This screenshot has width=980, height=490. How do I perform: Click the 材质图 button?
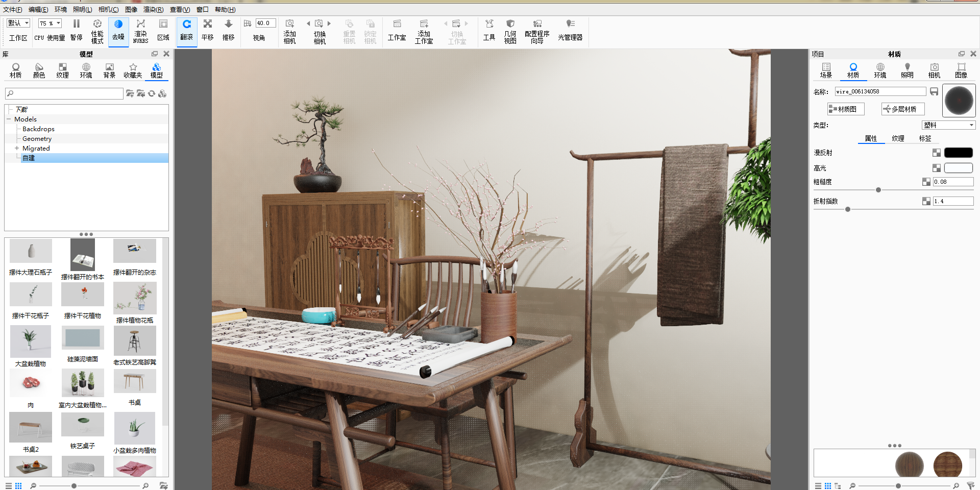coord(846,109)
